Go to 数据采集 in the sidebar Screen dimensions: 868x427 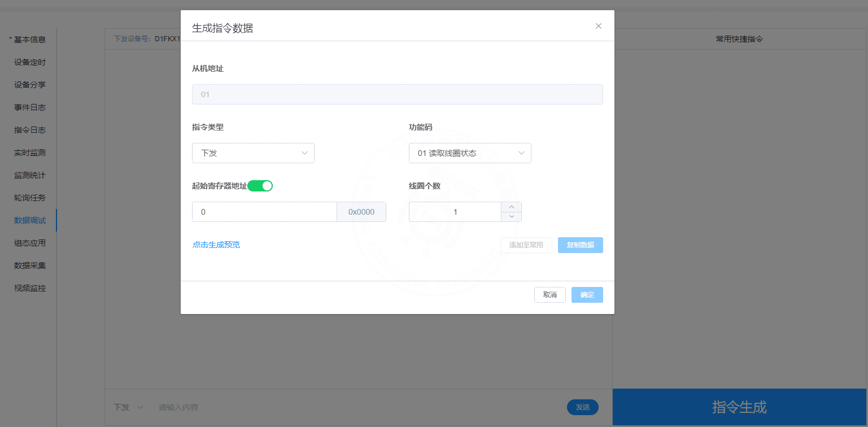tap(30, 265)
